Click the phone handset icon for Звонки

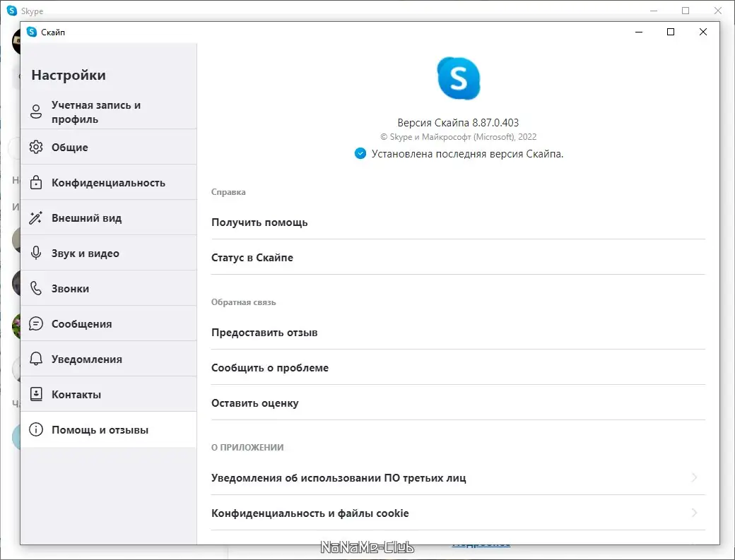pyautogui.click(x=36, y=288)
